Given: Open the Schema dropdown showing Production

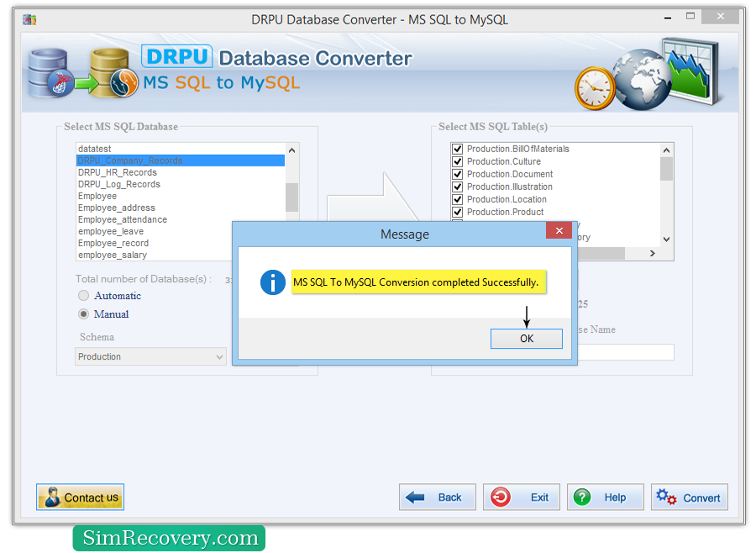Looking at the screenshot, I should click(150, 356).
